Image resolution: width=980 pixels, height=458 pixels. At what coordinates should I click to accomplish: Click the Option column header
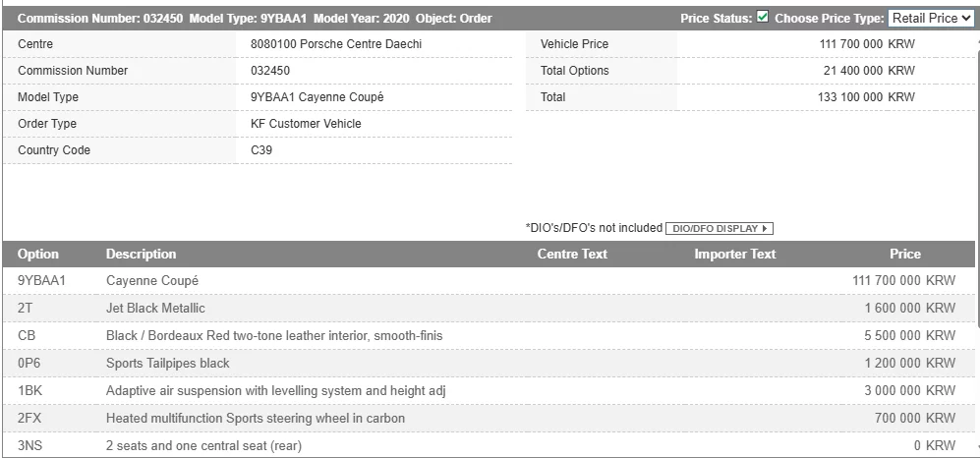(x=38, y=254)
